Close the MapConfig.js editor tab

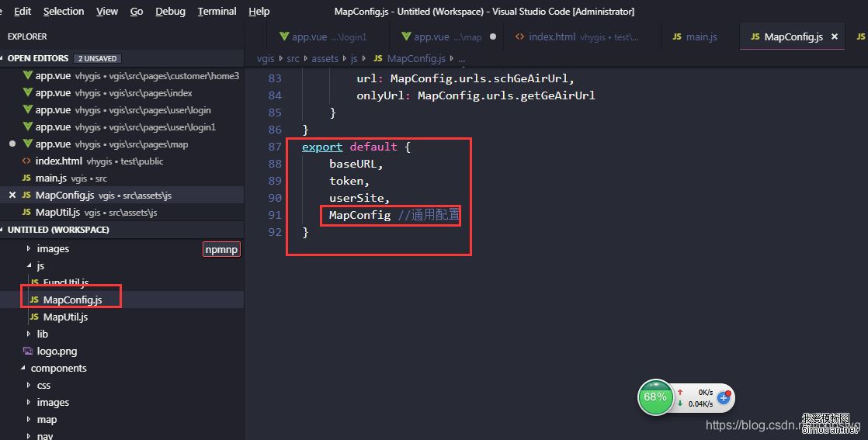click(x=835, y=36)
